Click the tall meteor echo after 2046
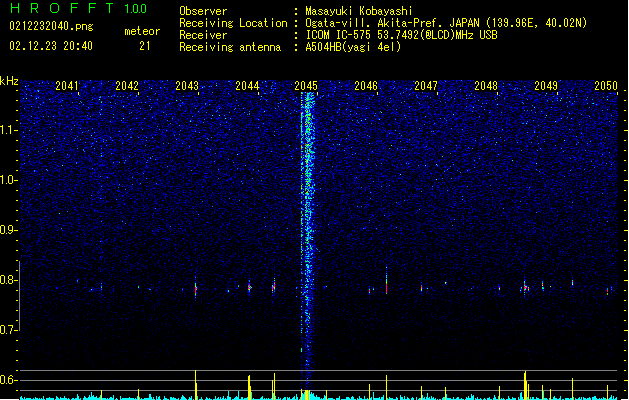629x400 pixels. tap(386, 281)
